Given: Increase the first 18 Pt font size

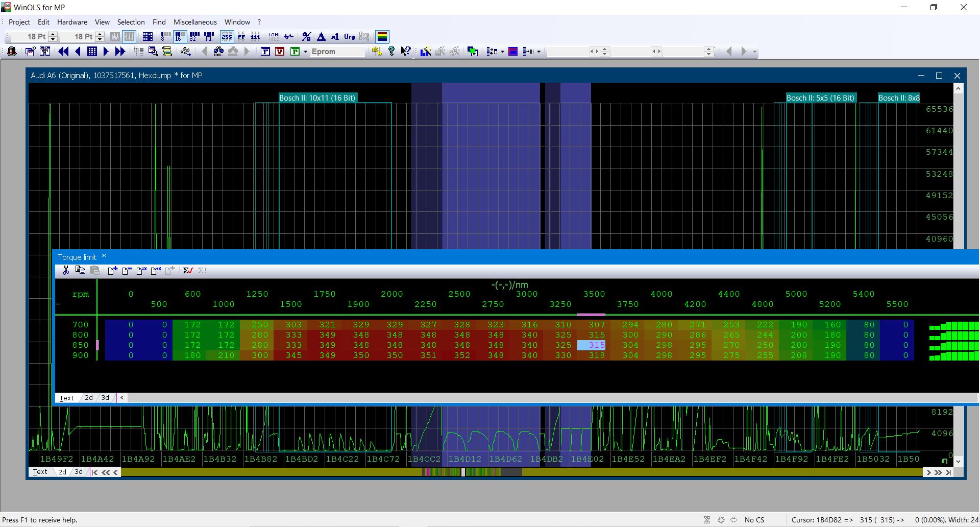Looking at the screenshot, I should (53, 34).
